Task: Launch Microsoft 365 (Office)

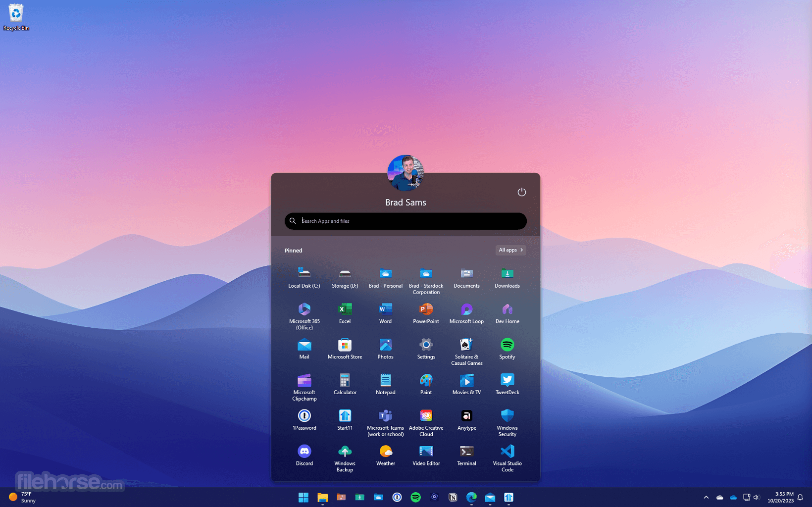Action: [304, 316]
